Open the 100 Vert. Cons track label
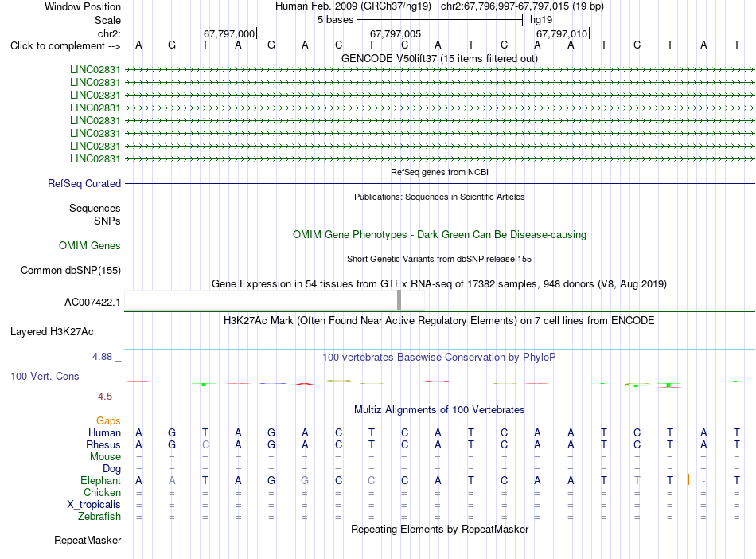The image size is (756, 559). coord(45,376)
